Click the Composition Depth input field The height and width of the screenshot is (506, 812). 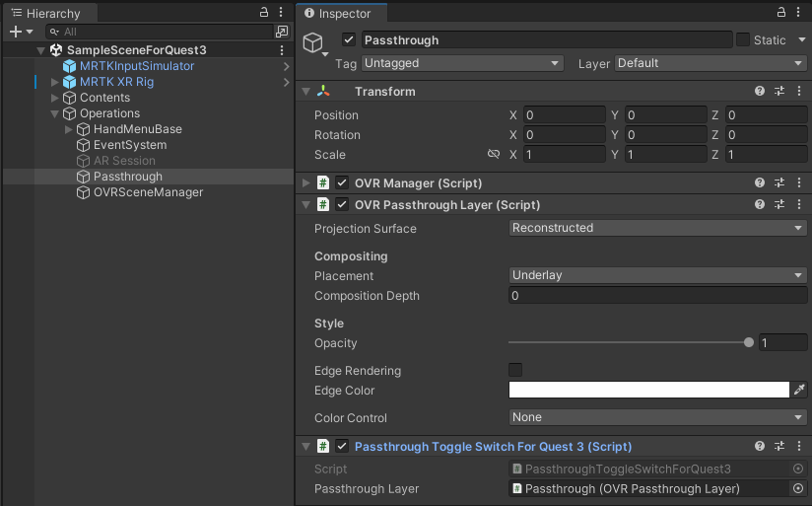point(658,296)
